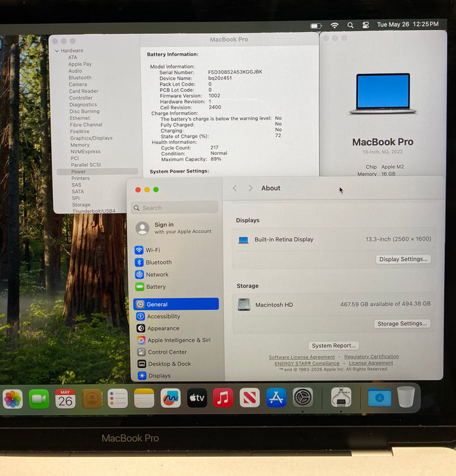Click the Macintosh HD storage row

coord(334,304)
